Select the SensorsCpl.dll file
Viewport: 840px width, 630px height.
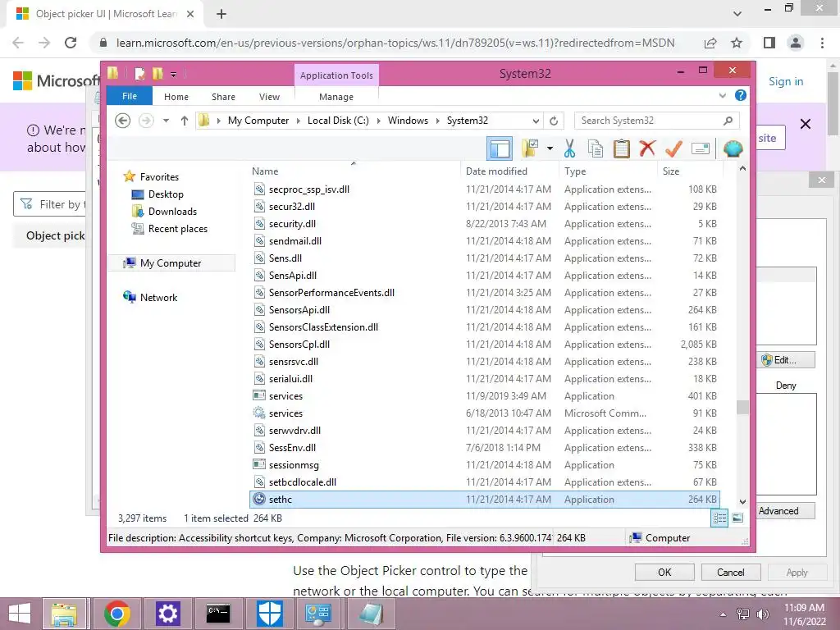pyautogui.click(x=484, y=345)
